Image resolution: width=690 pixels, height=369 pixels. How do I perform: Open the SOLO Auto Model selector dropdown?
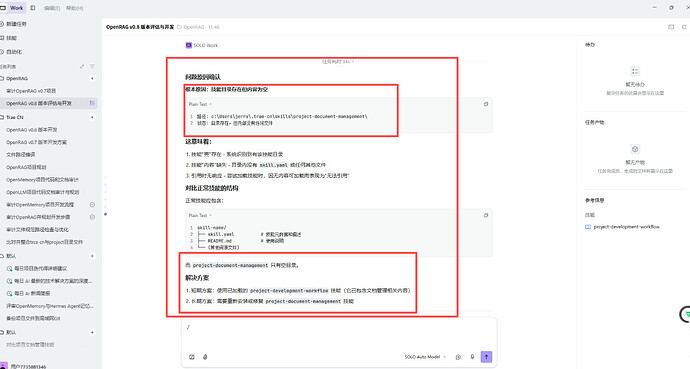[425, 357]
